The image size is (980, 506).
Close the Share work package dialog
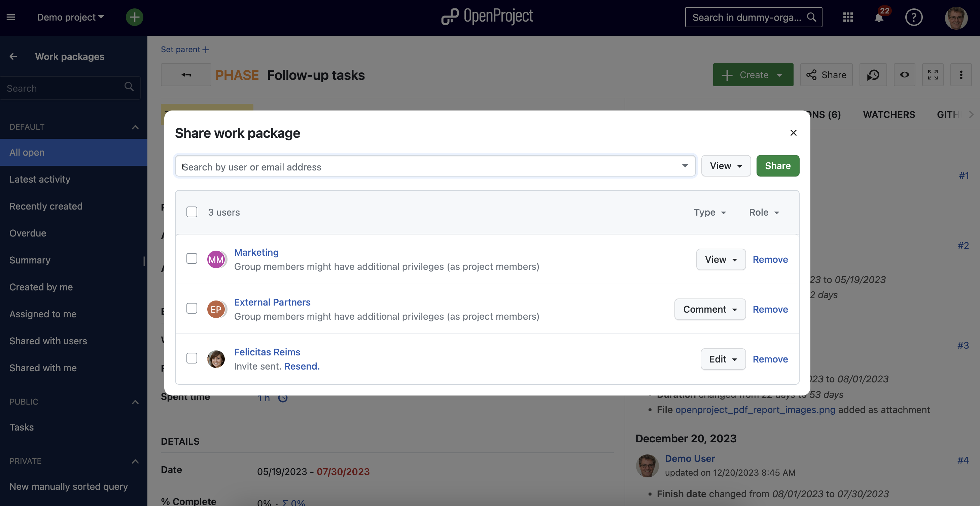coord(793,133)
